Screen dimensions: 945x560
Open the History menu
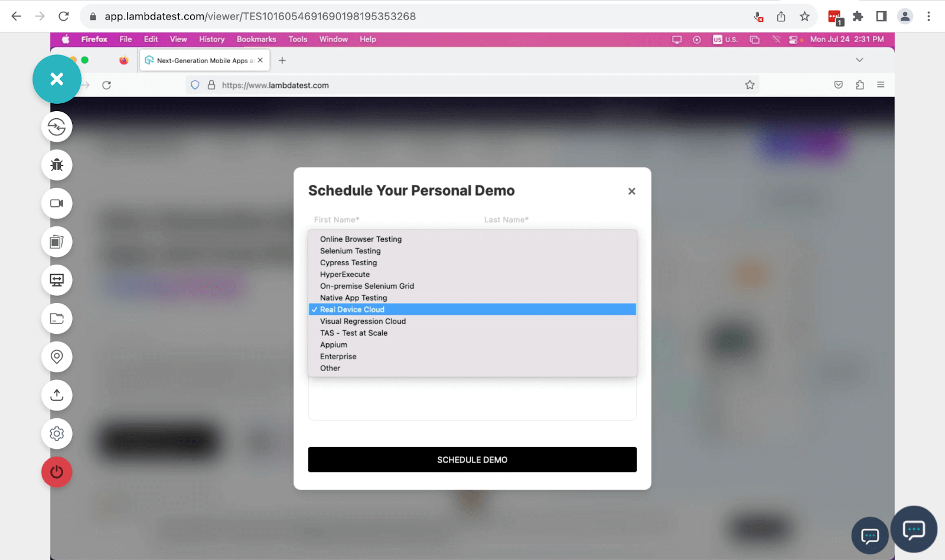(211, 39)
